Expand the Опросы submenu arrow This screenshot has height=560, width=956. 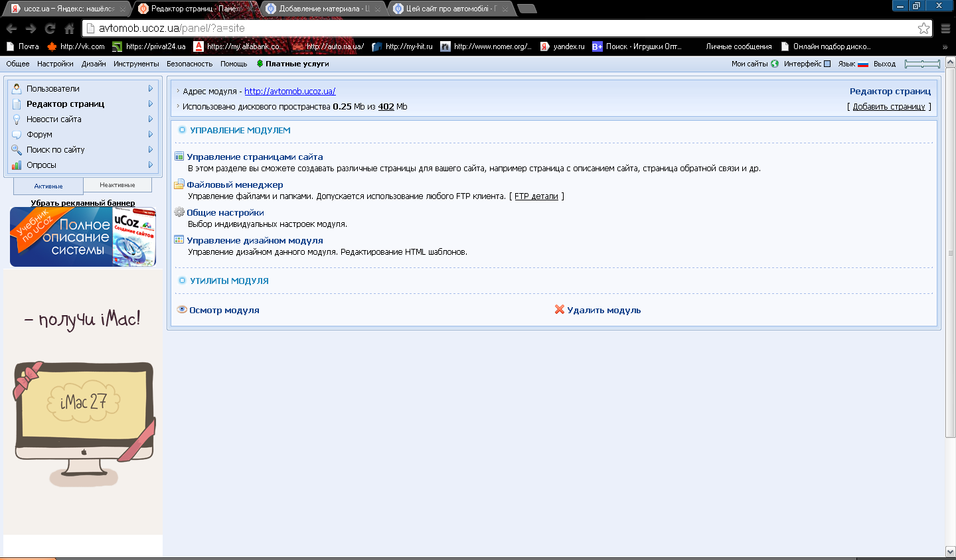151,165
